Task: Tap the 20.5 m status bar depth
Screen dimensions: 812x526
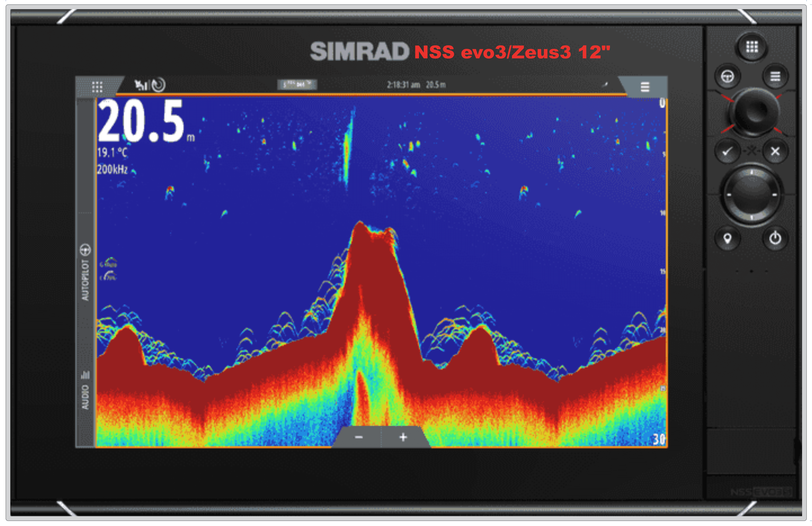Action: pyautogui.click(x=436, y=85)
